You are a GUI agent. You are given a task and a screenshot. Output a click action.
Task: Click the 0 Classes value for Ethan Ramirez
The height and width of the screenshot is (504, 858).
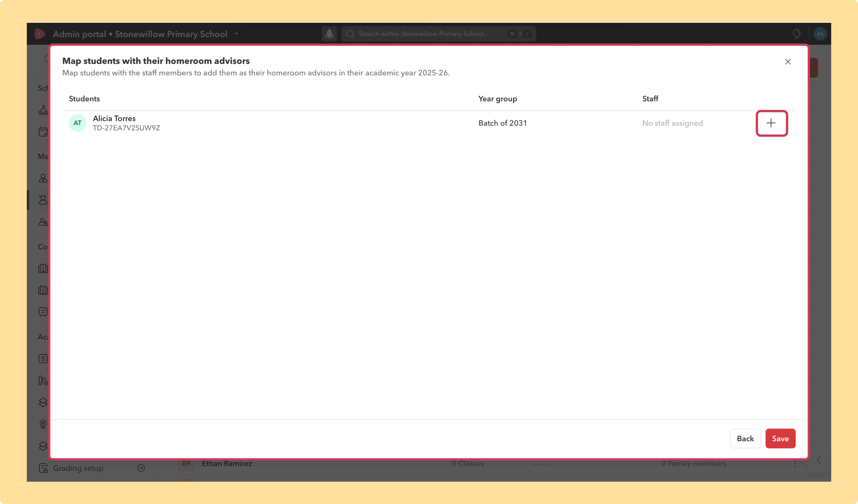pyautogui.click(x=468, y=464)
